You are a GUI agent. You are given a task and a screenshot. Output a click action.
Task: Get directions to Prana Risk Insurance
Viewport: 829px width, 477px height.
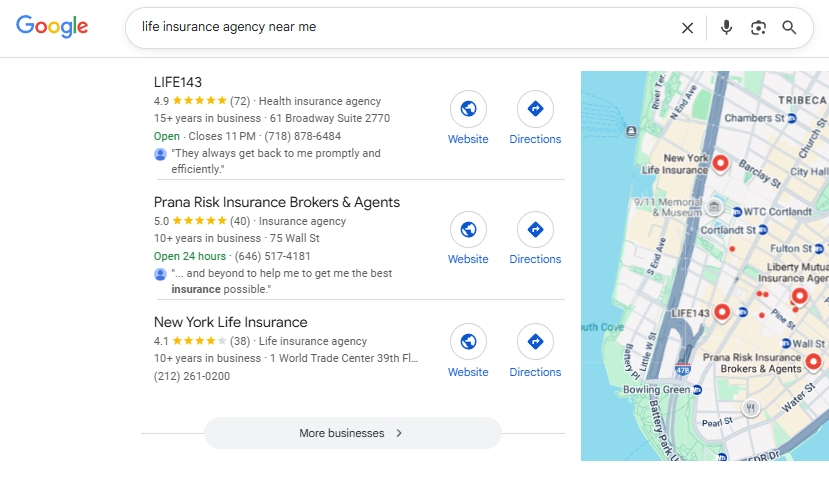[535, 229]
